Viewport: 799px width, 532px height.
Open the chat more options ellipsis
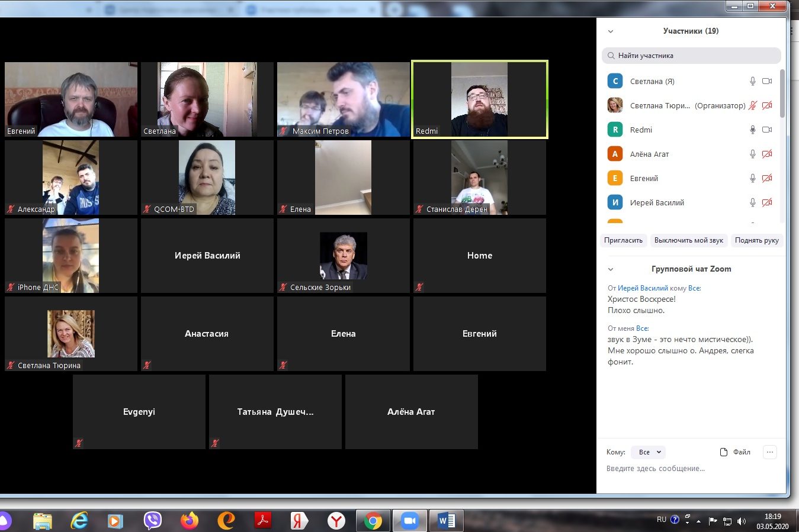[x=769, y=452]
